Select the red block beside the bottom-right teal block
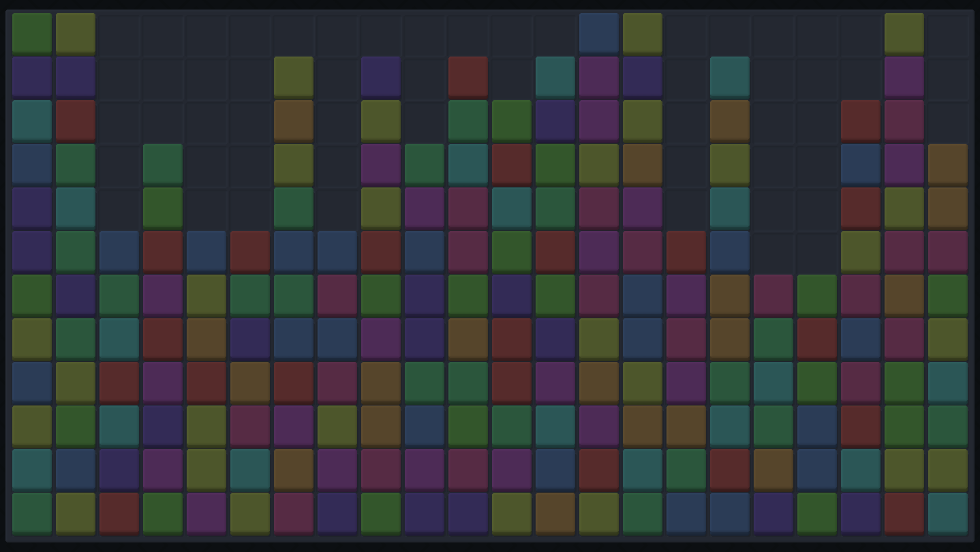This screenshot has height=552, width=980. coord(904,513)
